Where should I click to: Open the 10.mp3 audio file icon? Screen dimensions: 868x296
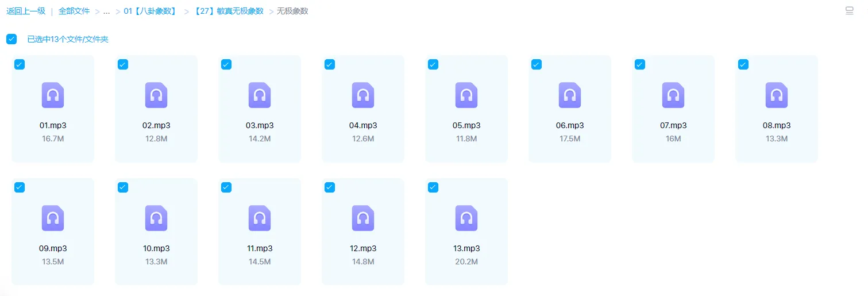[156, 218]
